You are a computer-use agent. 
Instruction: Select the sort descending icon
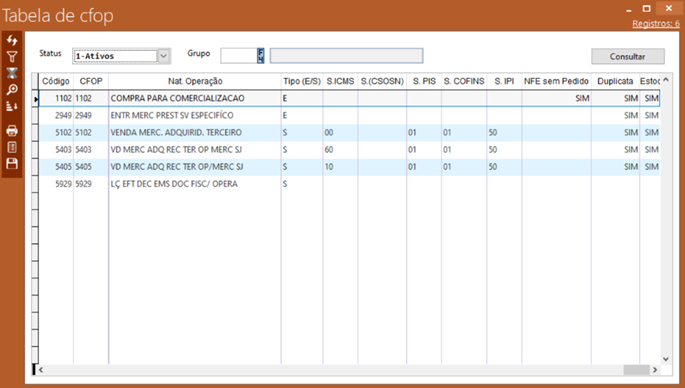(12, 106)
